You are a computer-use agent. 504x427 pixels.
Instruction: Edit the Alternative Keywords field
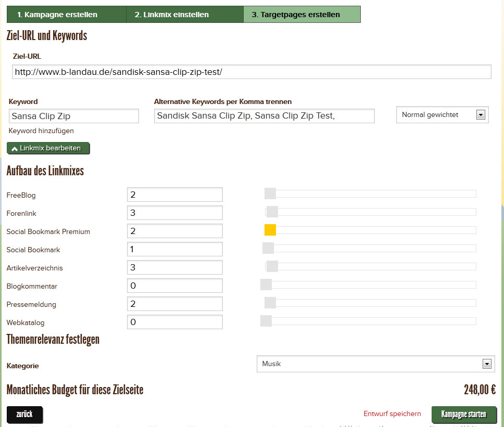click(264, 116)
